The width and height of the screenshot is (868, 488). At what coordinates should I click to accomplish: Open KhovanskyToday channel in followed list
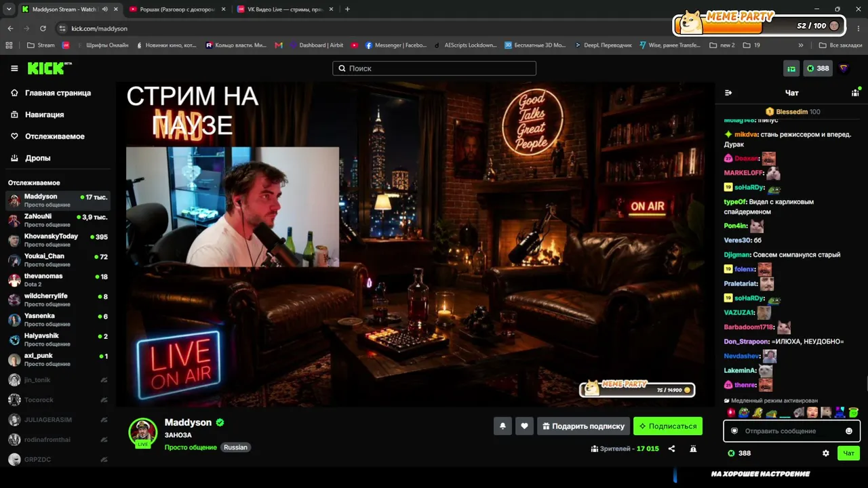coord(58,240)
